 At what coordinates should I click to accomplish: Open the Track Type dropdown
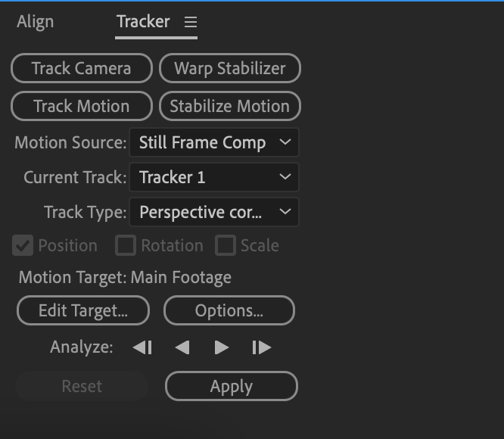(x=214, y=212)
